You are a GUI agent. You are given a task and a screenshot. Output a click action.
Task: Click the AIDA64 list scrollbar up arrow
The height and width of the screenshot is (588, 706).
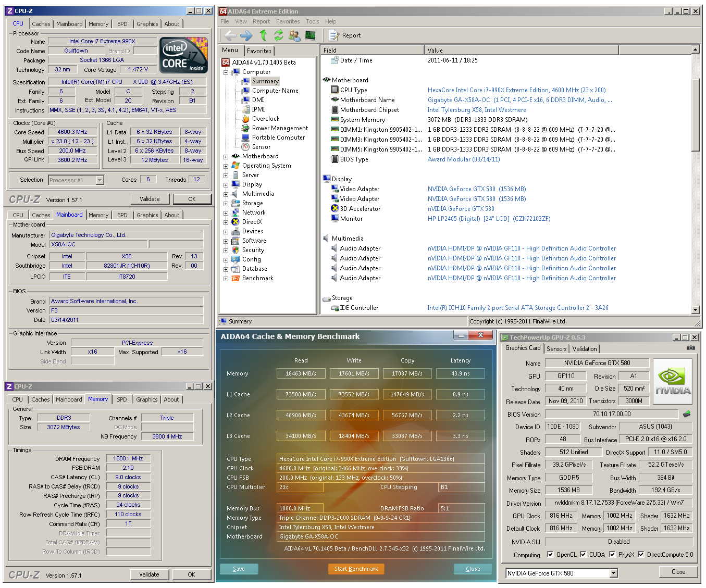695,49
